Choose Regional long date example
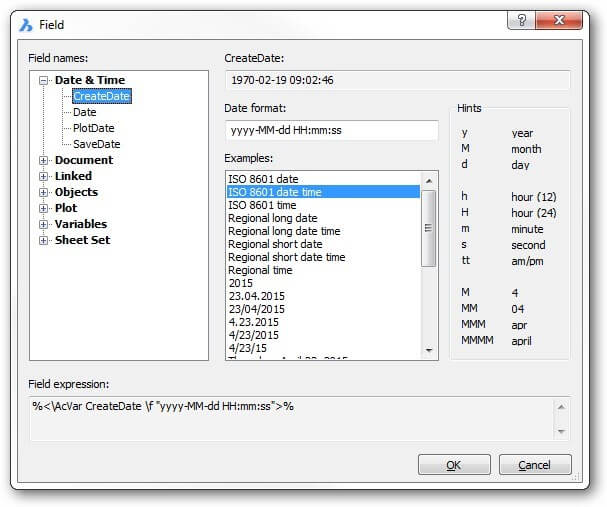Viewport: 607px width, 507px height. [323, 218]
